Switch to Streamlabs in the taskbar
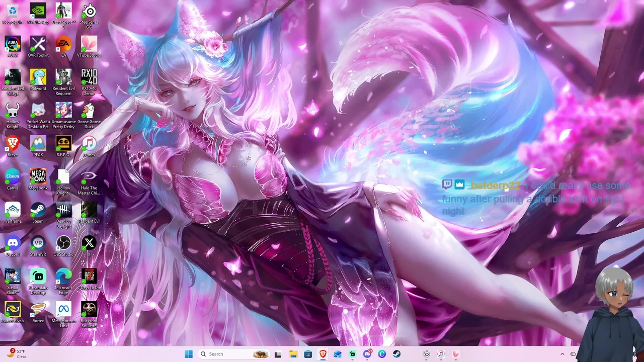Screen dimensions: 644x362 [352, 354]
